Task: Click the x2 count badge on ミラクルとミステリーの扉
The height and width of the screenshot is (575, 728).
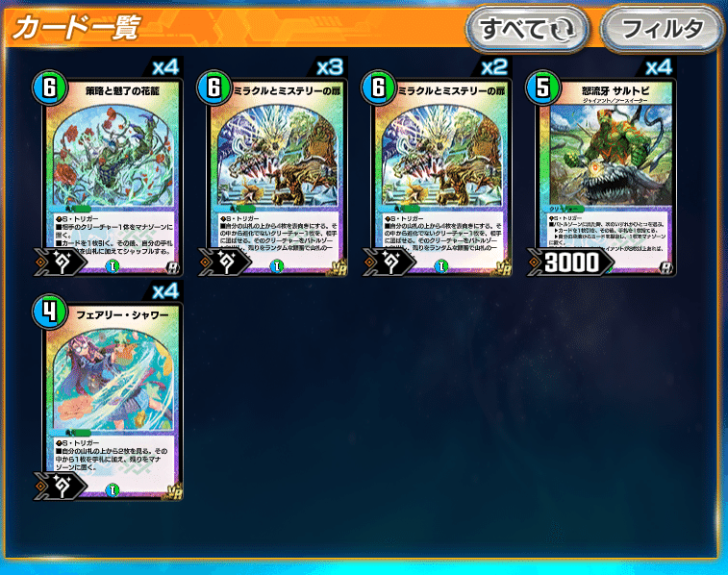Action: click(x=494, y=67)
